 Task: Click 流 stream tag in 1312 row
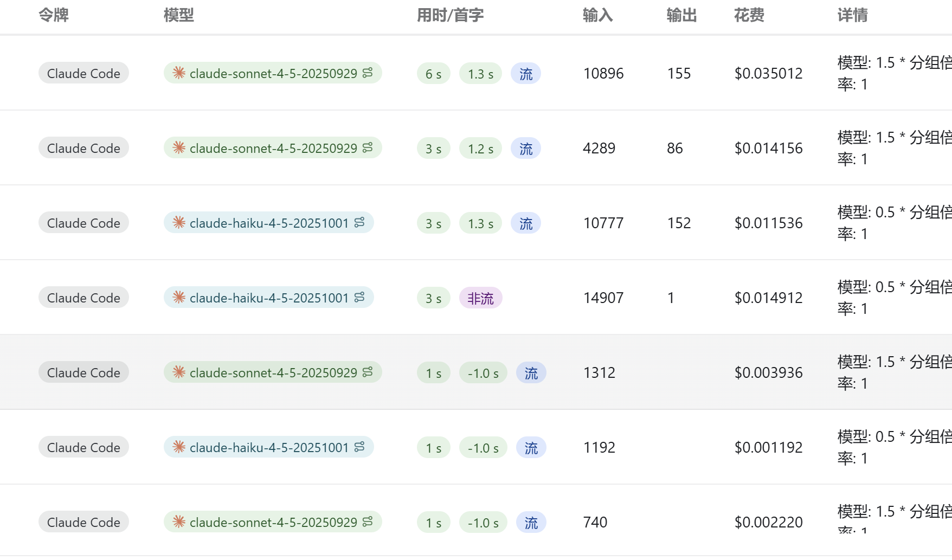tap(531, 373)
